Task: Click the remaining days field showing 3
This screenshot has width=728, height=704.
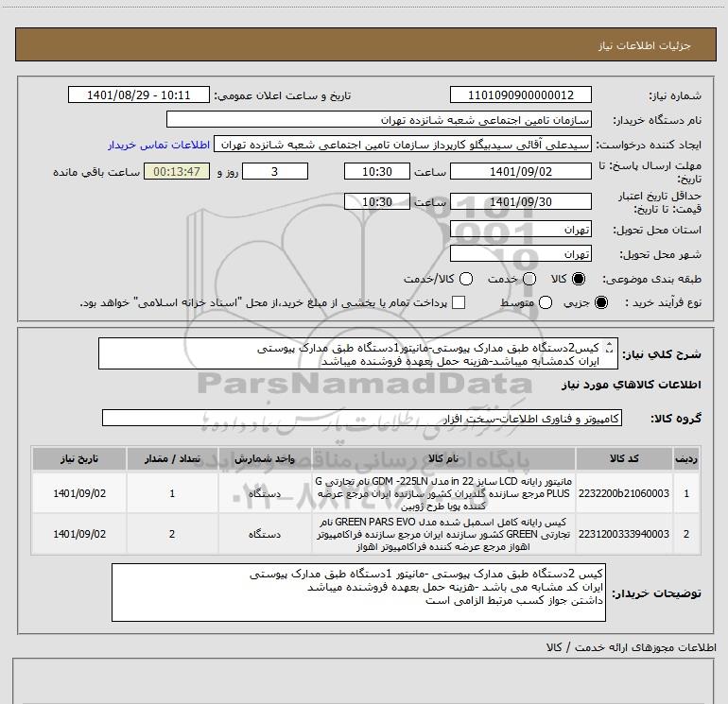Action: (x=275, y=171)
